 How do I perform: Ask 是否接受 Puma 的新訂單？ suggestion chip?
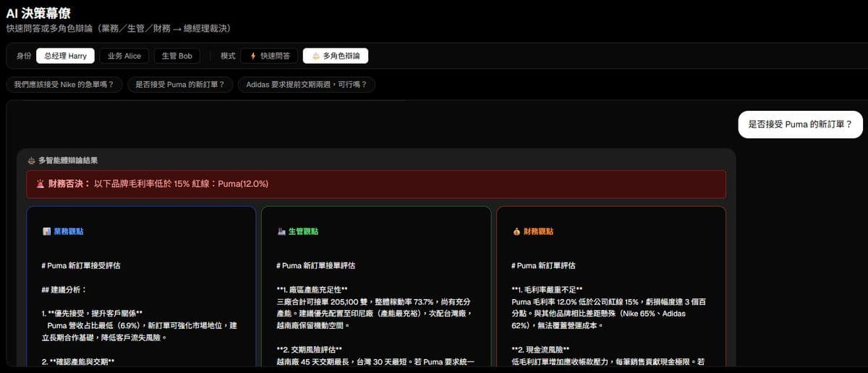179,85
